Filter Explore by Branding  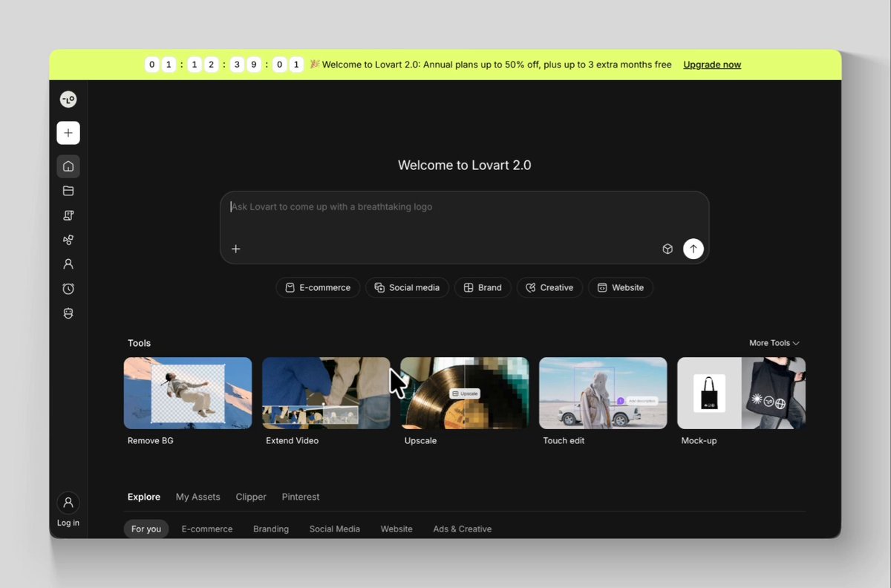271,529
